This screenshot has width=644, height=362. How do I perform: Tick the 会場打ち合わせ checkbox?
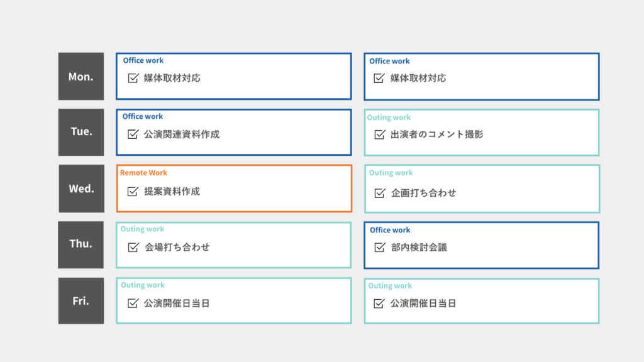coord(133,248)
